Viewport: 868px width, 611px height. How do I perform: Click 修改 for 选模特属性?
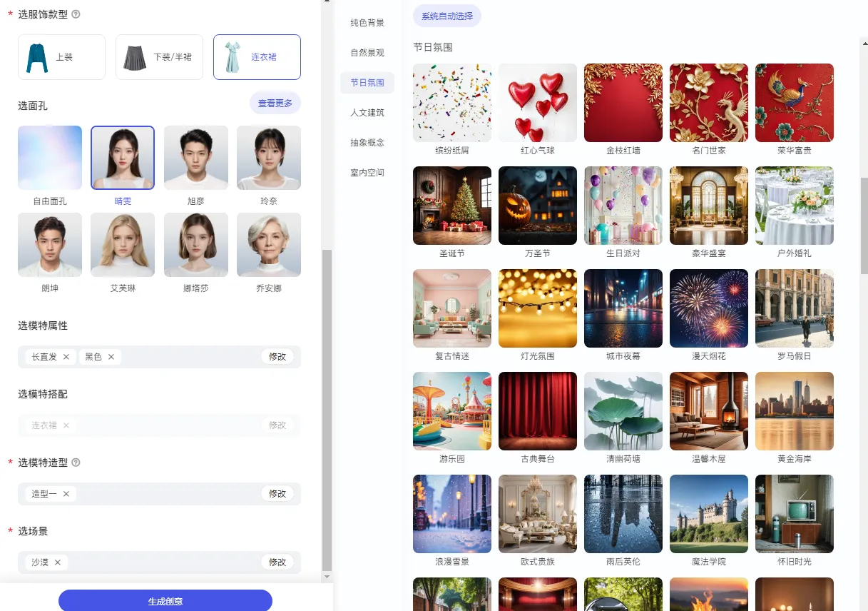point(277,357)
